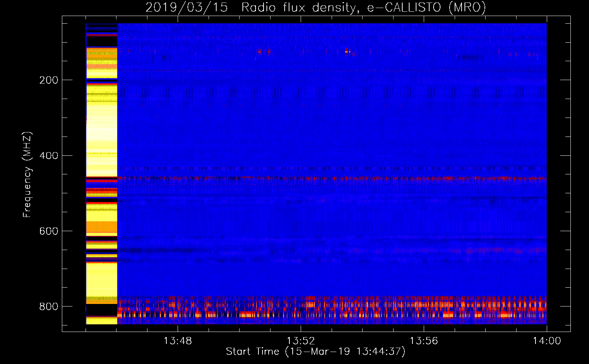This screenshot has height=364, width=589.
Task: Click the 'Start Time (15-Mar-19 13:44:37)' axis title
Action: pyautogui.click(x=316, y=352)
